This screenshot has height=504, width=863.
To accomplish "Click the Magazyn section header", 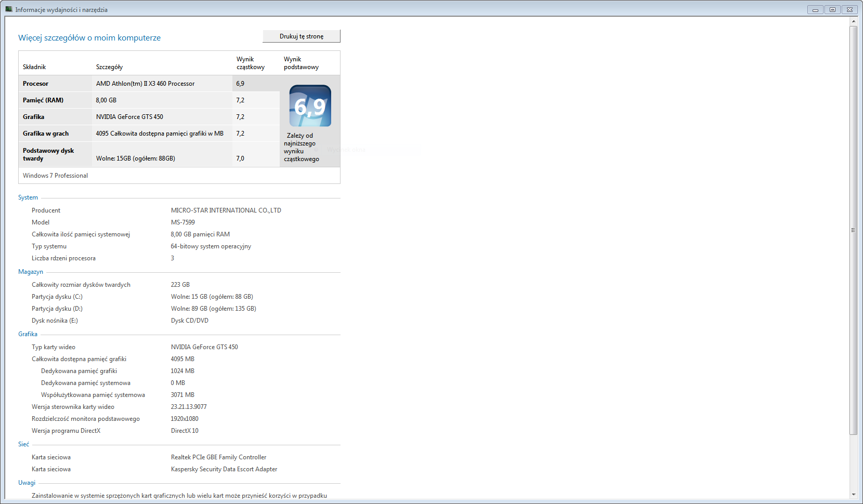I will [31, 272].
